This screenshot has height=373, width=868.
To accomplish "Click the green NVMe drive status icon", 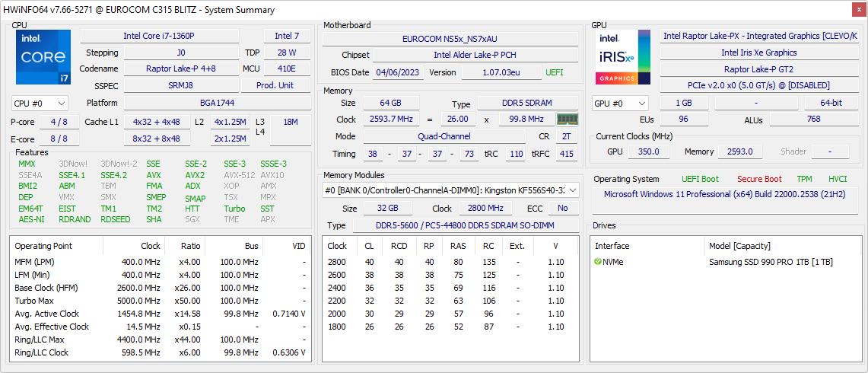I will coord(598,262).
